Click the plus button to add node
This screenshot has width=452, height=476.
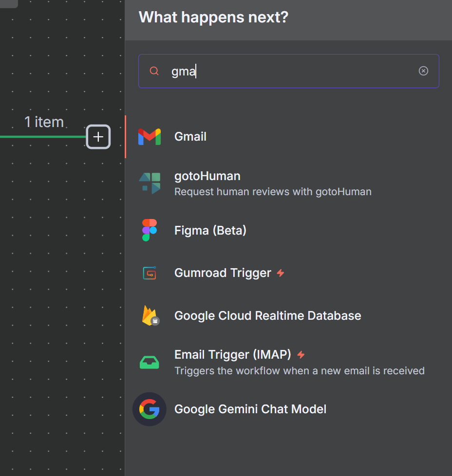pyautogui.click(x=98, y=137)
